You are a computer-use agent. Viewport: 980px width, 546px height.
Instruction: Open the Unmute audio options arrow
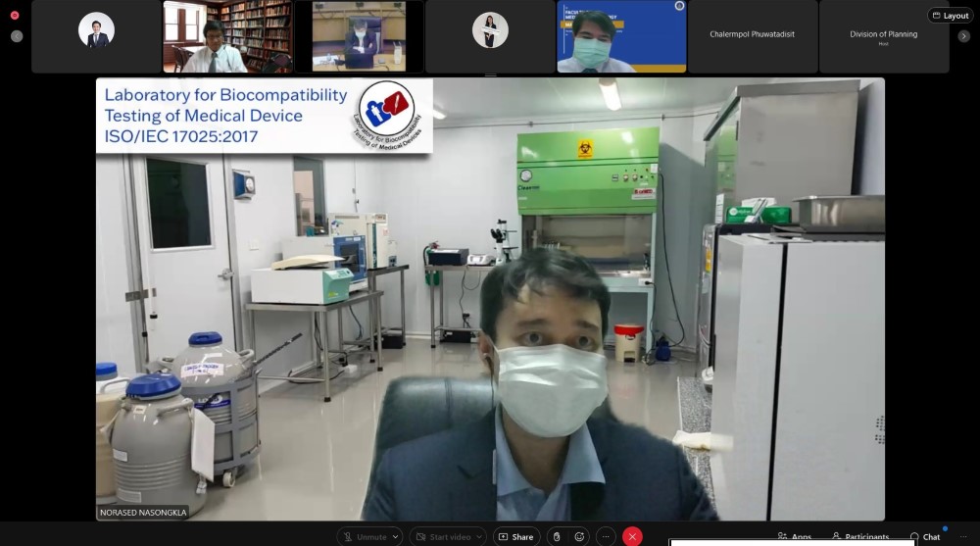click(396, 537)
